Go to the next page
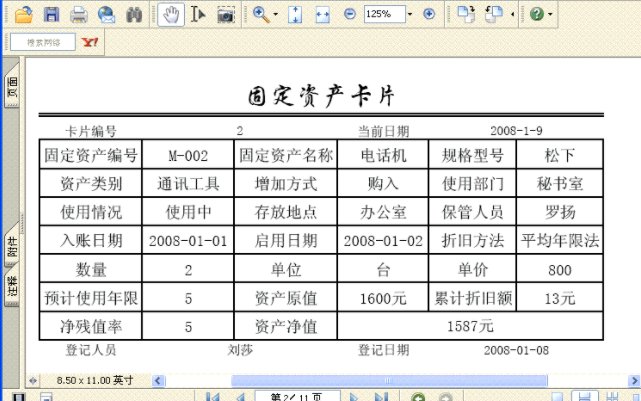The image size is (641, 401). pos(354,397)
